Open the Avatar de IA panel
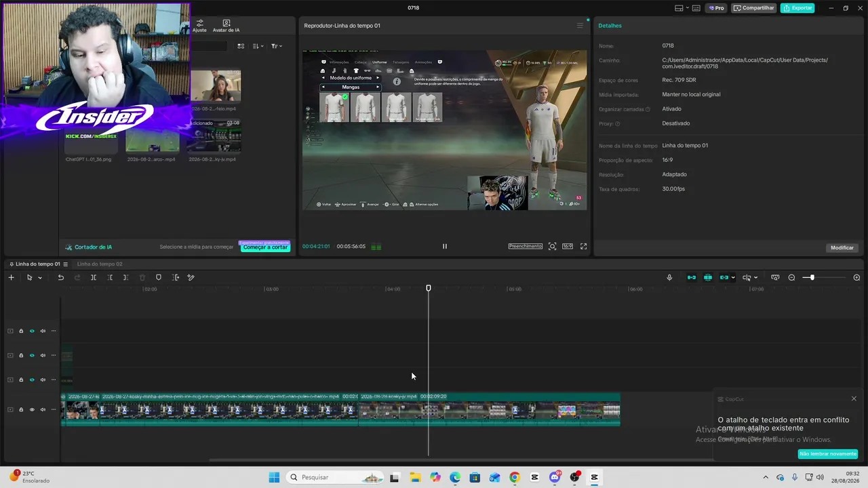The height and width of the screenshot is (488, 868). click(x=226, y=26)
